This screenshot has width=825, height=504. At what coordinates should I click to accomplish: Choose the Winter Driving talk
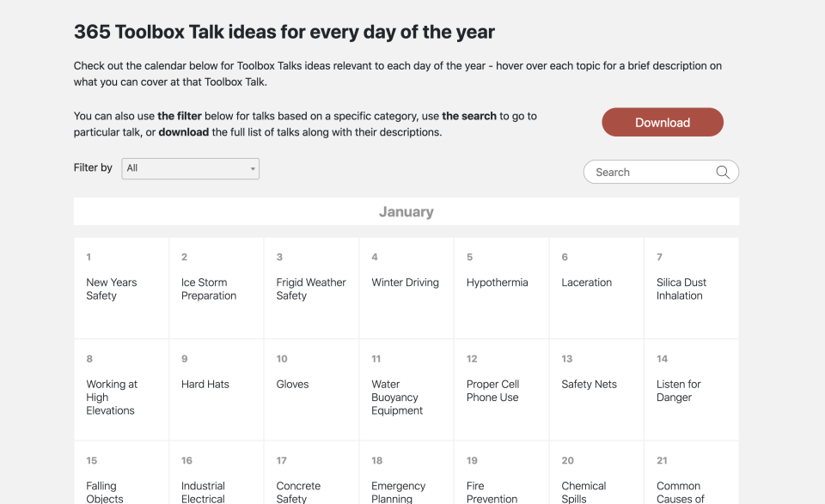405,282
